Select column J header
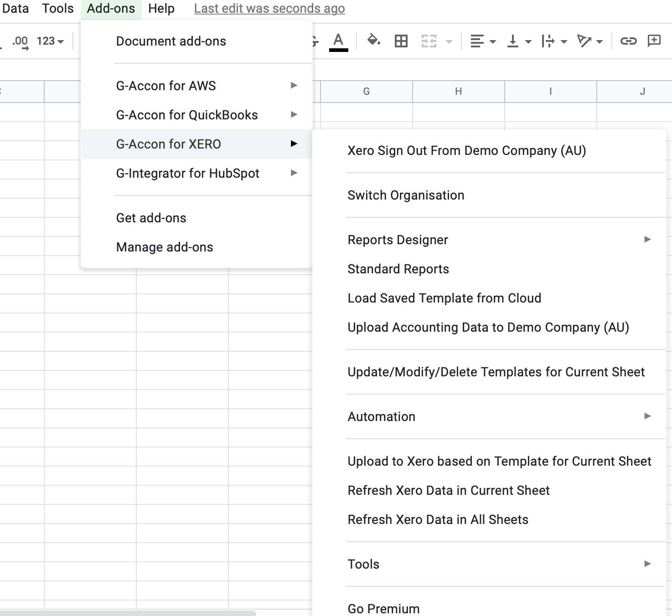This screenshot has height=616, width=672. 635,92
